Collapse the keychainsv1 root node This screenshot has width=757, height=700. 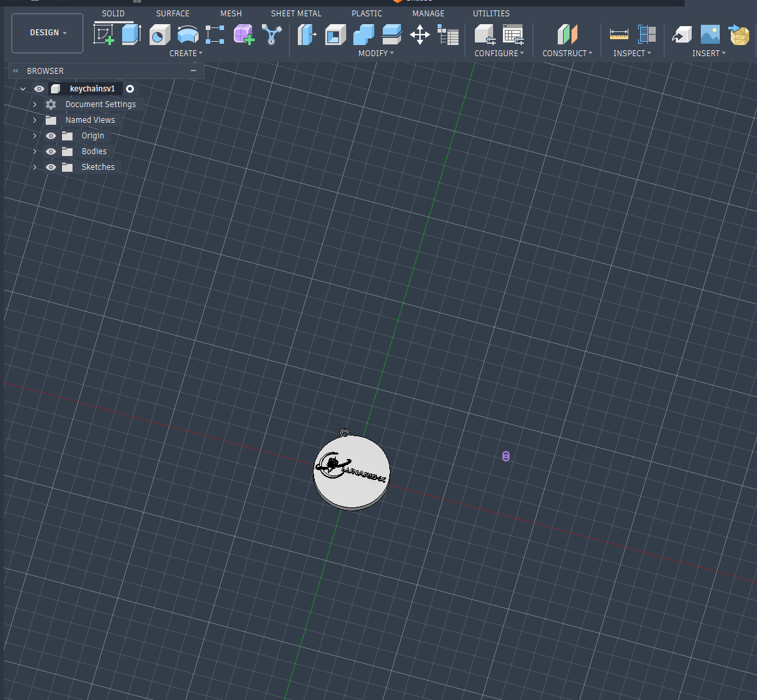point(23,89)
